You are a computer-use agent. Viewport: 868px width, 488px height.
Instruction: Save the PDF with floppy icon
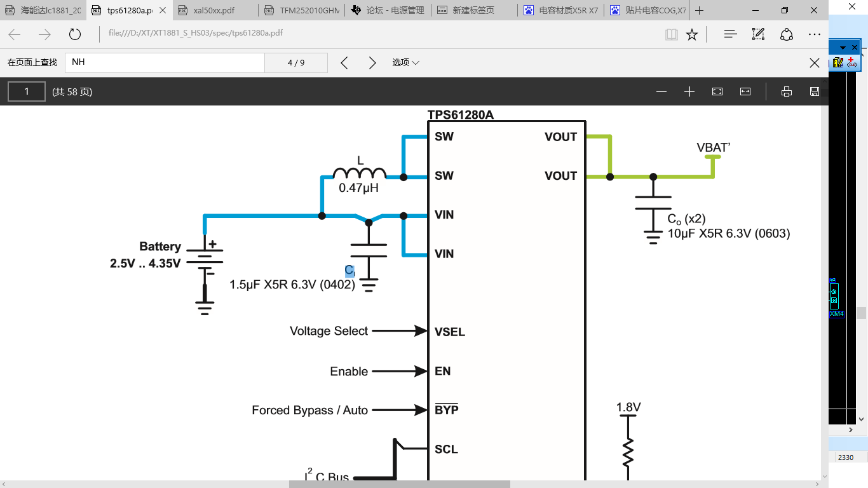pyautogui.click(x=815, y=91)
